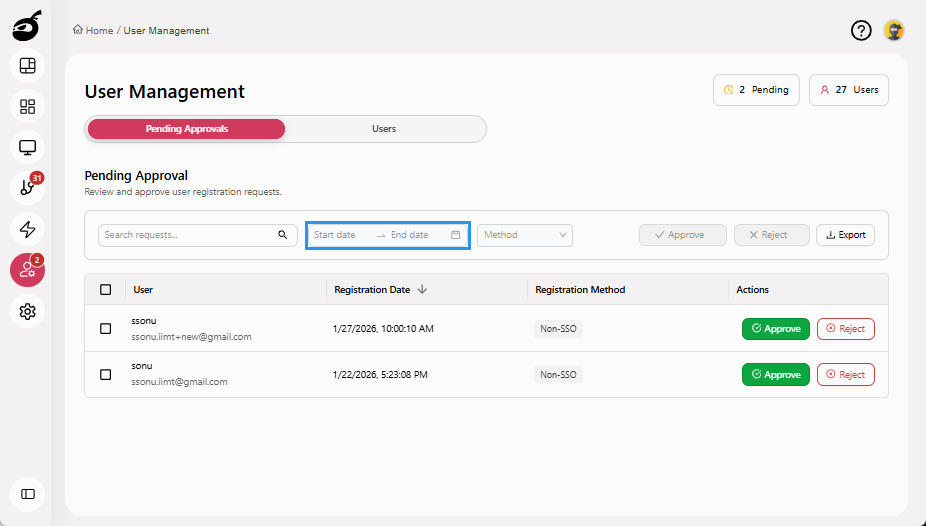Click the Registration Method column header
Screen dimensions: 926x526
[580, 290]
